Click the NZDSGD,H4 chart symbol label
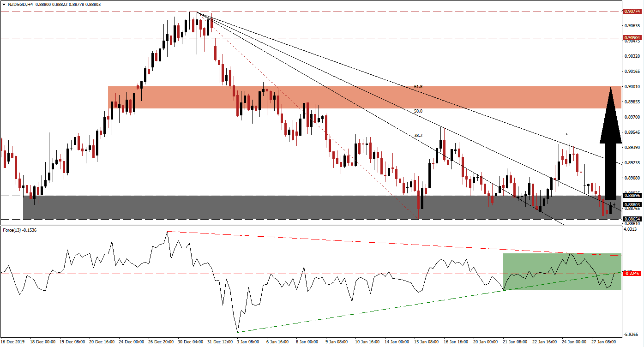 [19, 4]
